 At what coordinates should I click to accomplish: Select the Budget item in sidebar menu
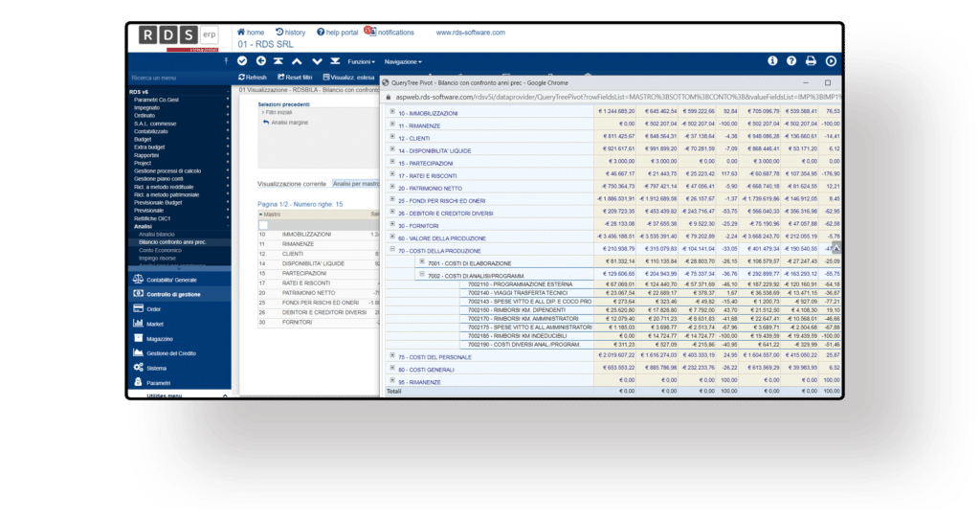click(x=145, y=138)
